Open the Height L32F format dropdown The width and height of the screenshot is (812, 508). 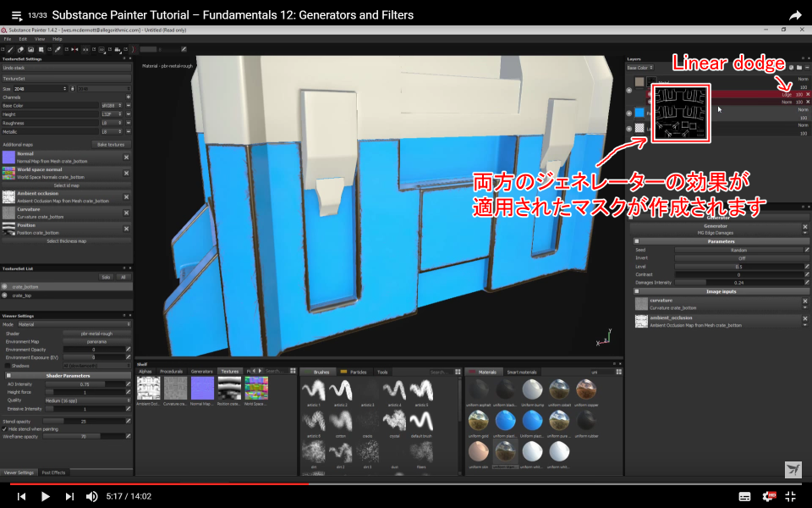pos(112,114)
